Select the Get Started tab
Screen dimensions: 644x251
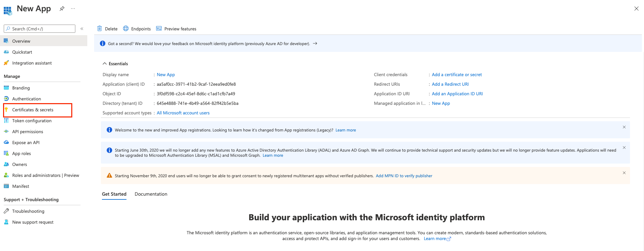tap(114, 194)
